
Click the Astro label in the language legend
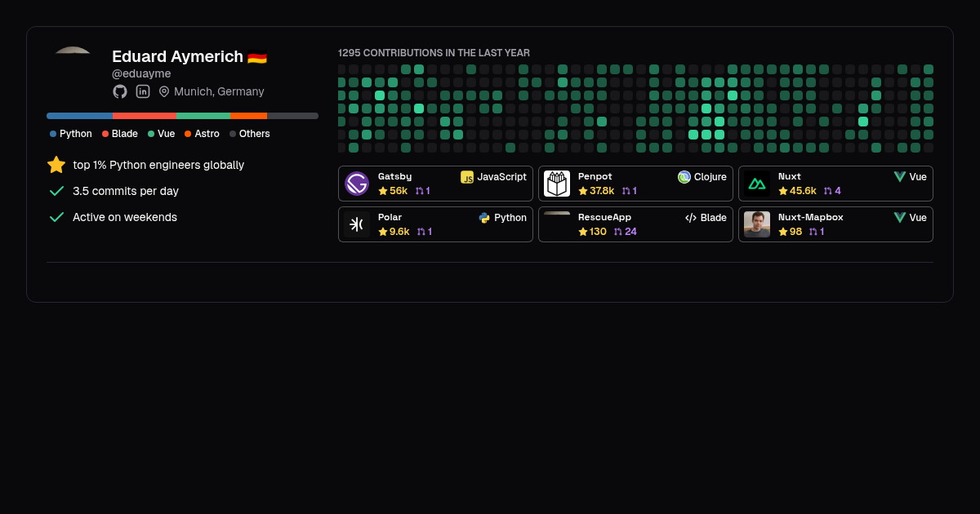tap(207, 134)
